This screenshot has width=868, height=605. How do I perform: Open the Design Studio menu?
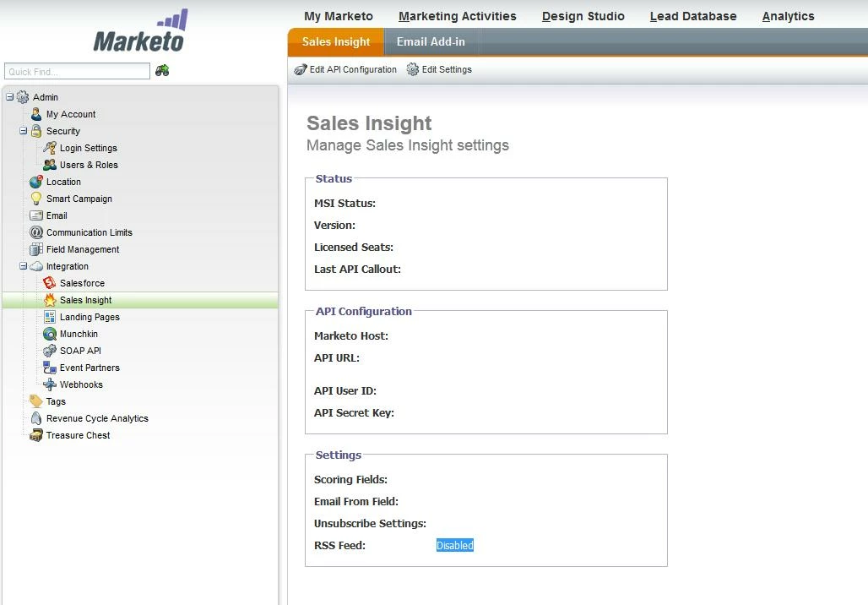[583, 16]
